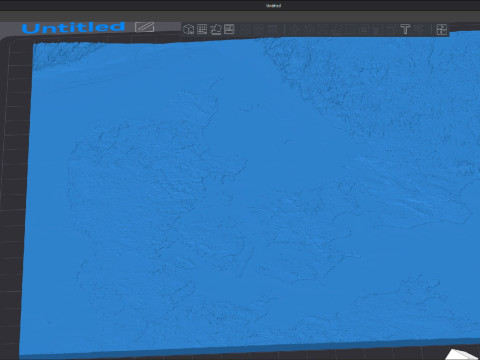Click the Untitled window title text

pos(273,6)
